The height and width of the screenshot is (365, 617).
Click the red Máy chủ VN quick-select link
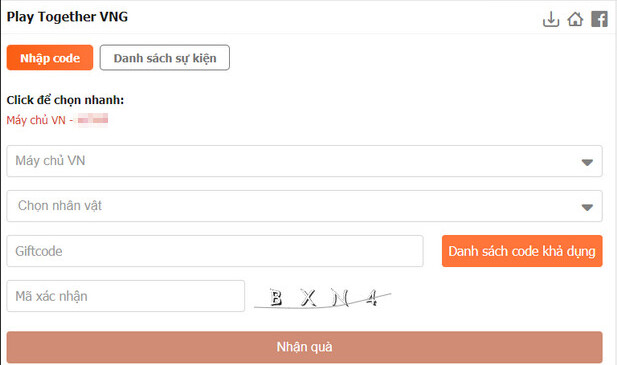(x=57, y=120)
